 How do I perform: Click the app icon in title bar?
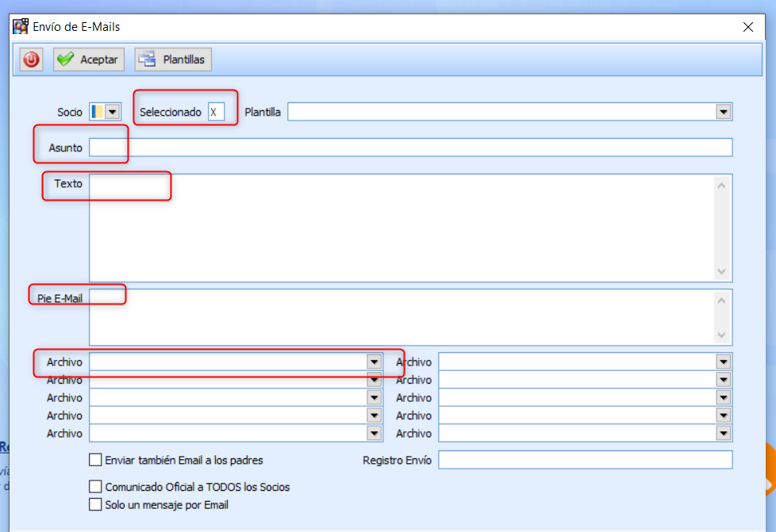21,27
